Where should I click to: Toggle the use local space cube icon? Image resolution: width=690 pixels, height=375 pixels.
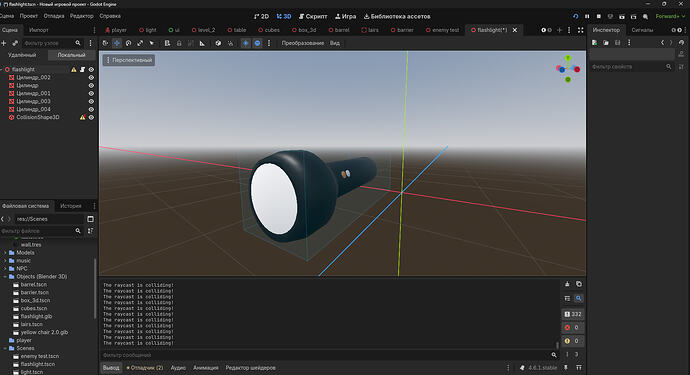tap(218, 43)
